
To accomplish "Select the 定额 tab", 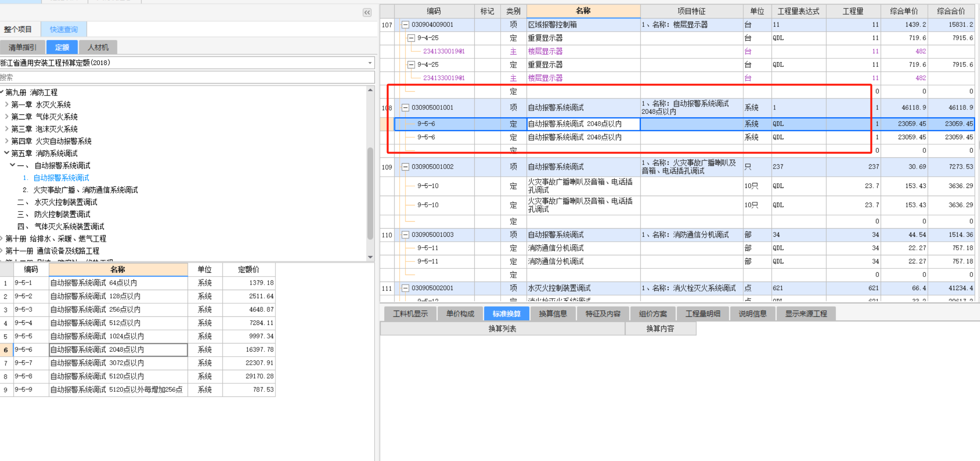I will (62, 48).
